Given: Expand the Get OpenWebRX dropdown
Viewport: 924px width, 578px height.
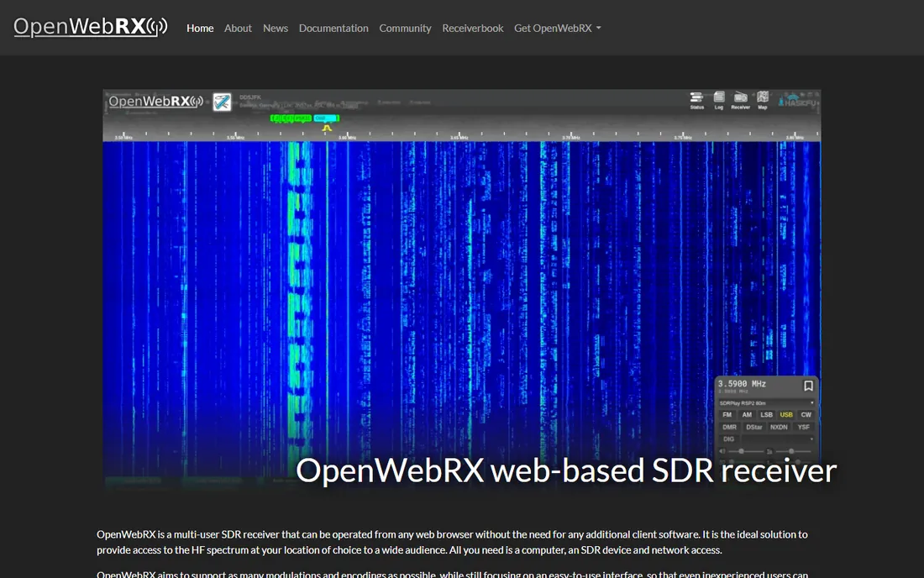Looking at the screenshot, I should 558,28.
